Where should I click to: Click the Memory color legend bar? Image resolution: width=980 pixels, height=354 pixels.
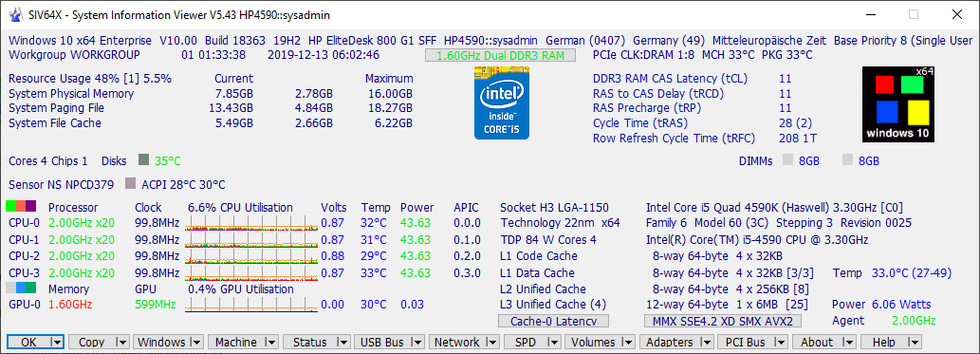point(21,288)
